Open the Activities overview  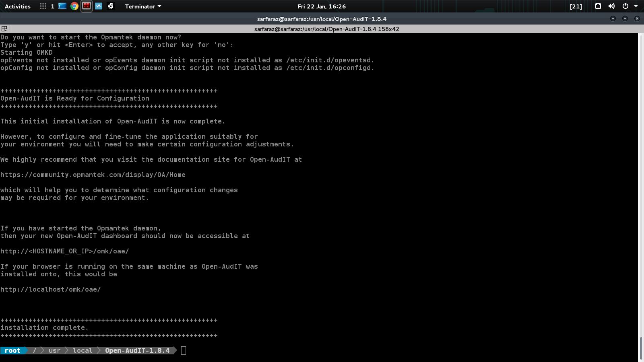point(18,6)
